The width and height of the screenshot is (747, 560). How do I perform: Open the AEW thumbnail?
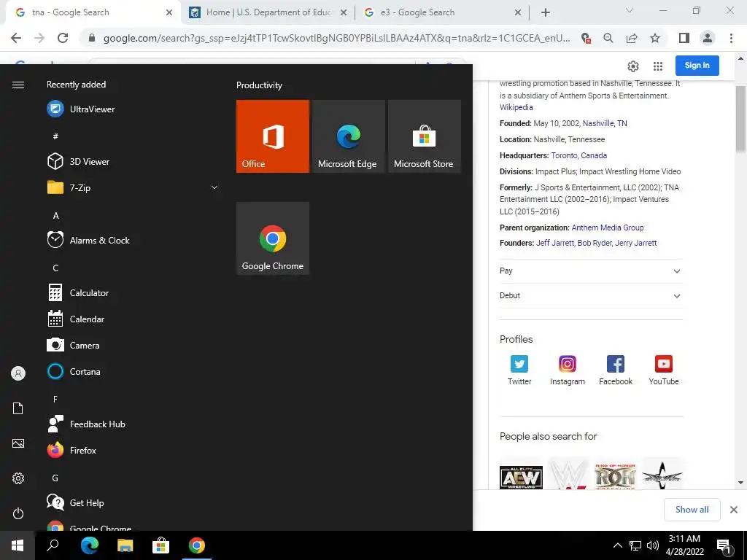click(521, 476)
